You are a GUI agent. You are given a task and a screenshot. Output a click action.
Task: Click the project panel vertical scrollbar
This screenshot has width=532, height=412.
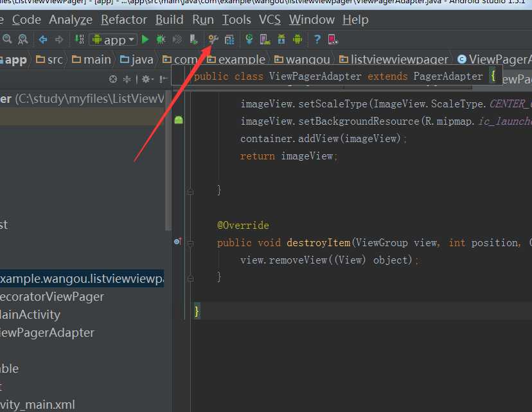[x=168, y=161]
